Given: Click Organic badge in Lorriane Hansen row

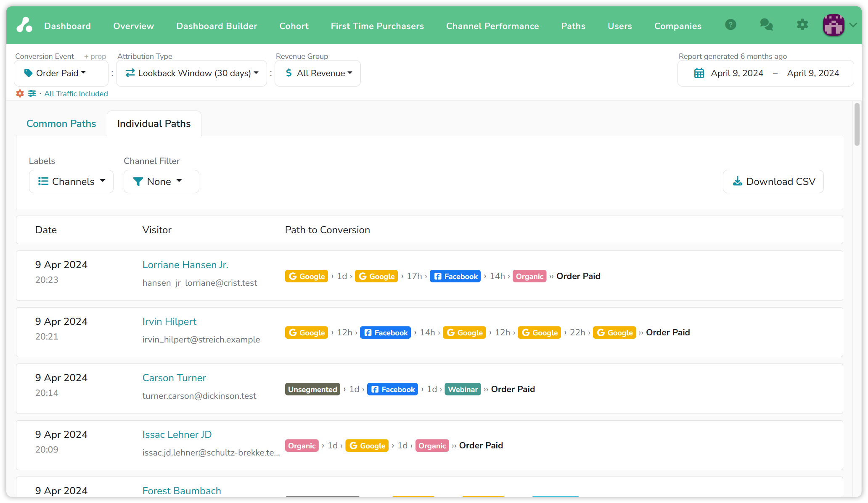Looking at the screenshot, I should (529, 276).
